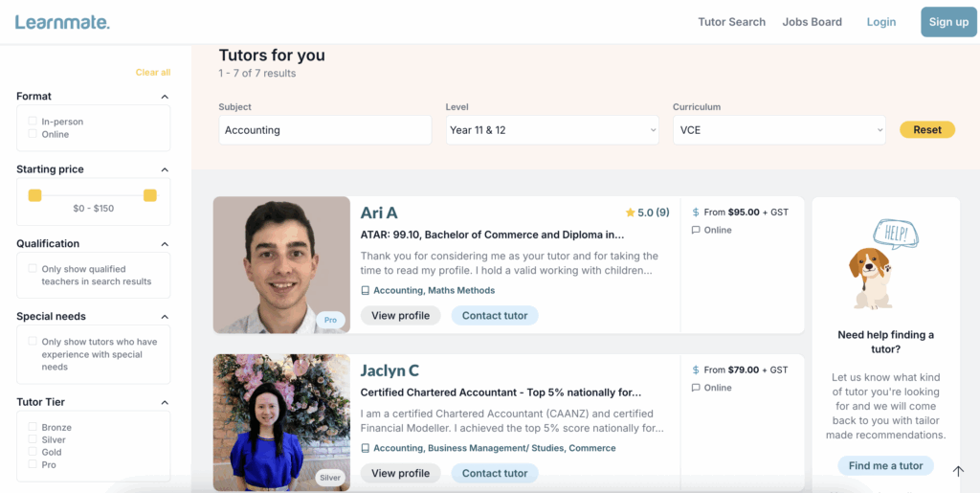Collapse the Starting price filter section

pyautogui.click(x=165, y=169)
